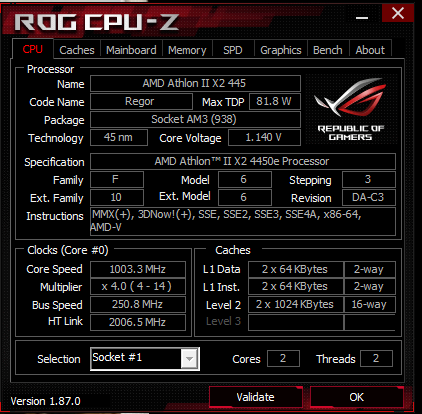422x414 pixels.
Task: Click the Republic of Gamers logo
Action: 351,109
